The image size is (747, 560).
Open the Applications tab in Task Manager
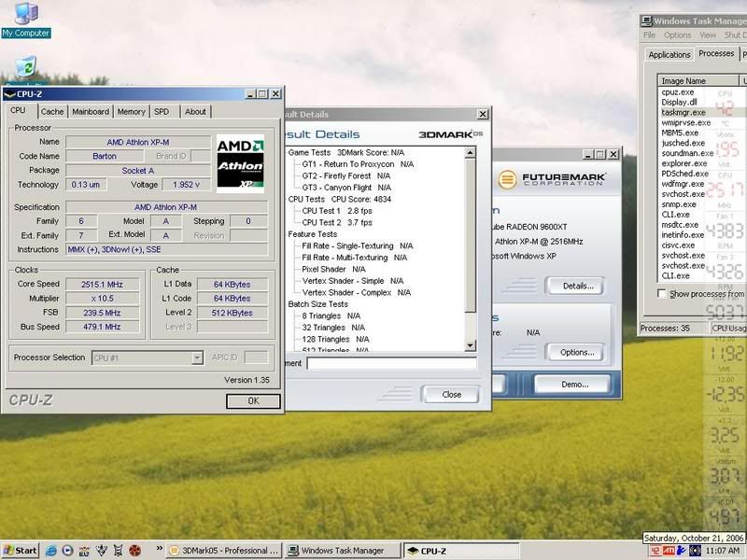[669, 55]
